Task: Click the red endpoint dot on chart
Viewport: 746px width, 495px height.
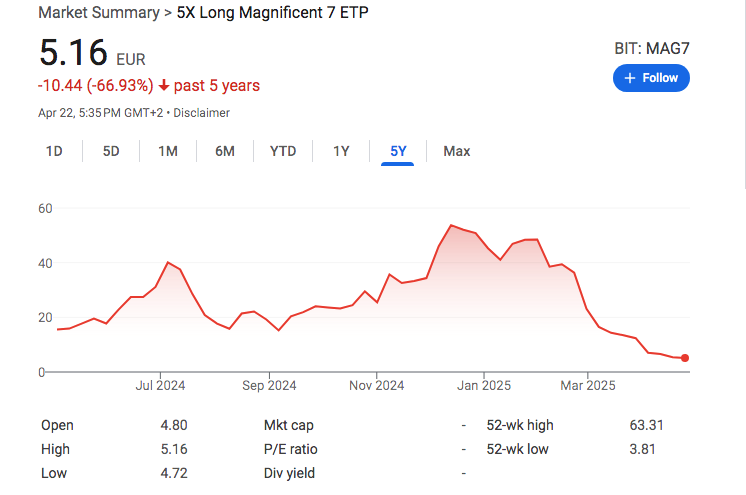Action: pos(685,358)
